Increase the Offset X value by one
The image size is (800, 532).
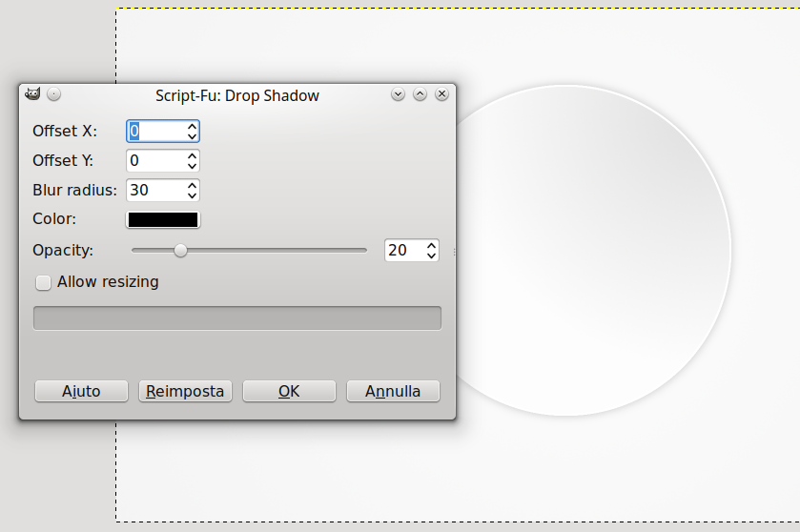[192, 127]
